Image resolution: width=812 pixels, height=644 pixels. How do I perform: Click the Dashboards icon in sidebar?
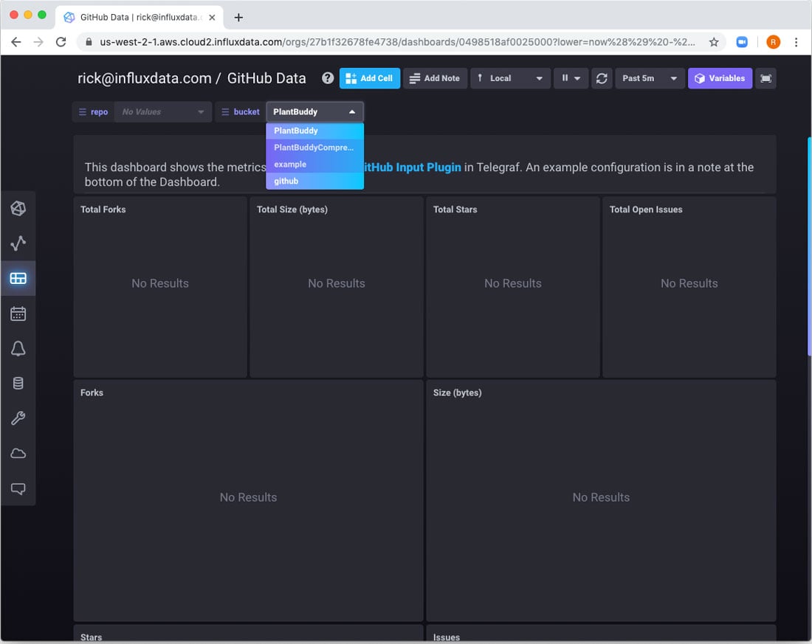(18, 279)
